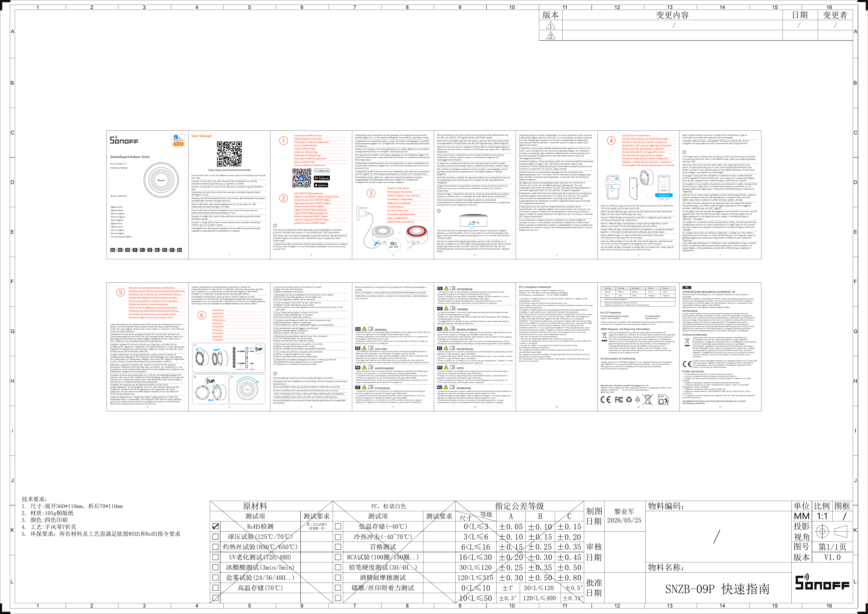The height and width of the screenshot is (614, 868).
Task: Click the '2026/05/25' date in the title block
Action: coord(624,520)
